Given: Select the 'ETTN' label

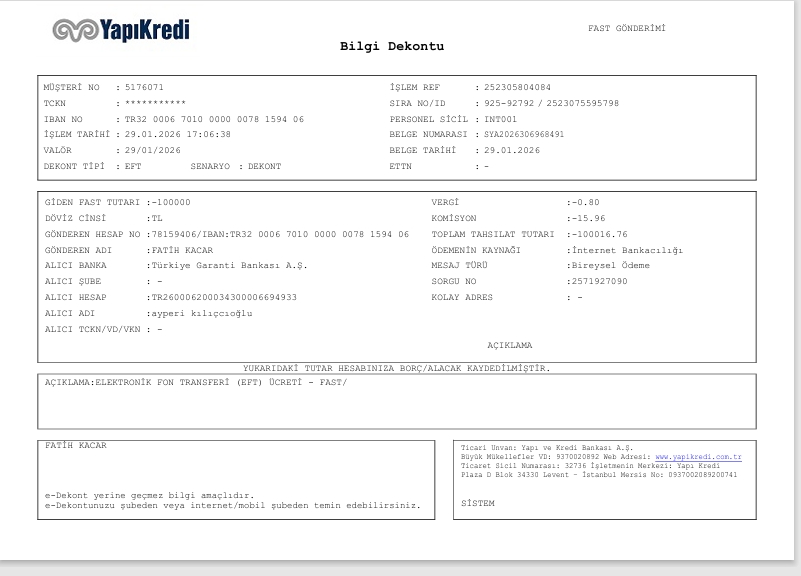Looking at the screenshot, I should coord(400,166).
